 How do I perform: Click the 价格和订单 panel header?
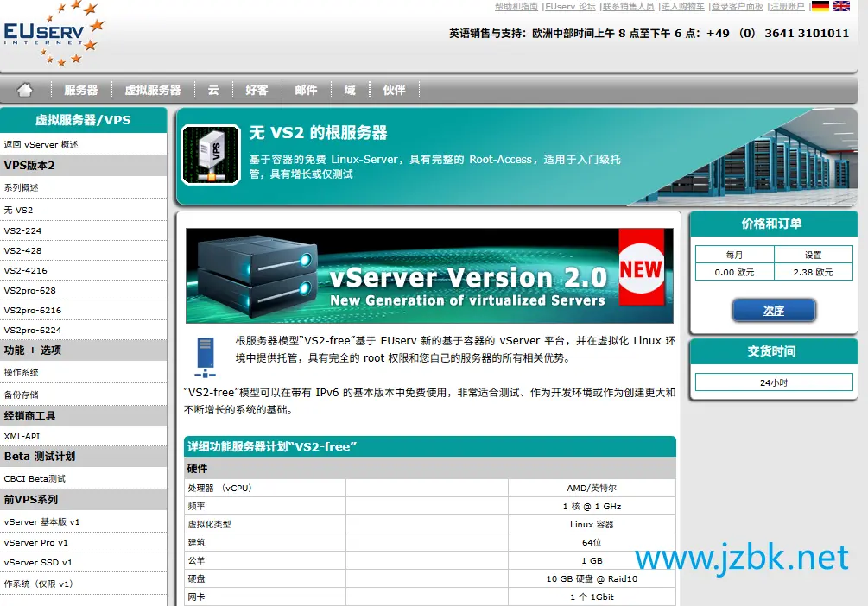[773, 224]
